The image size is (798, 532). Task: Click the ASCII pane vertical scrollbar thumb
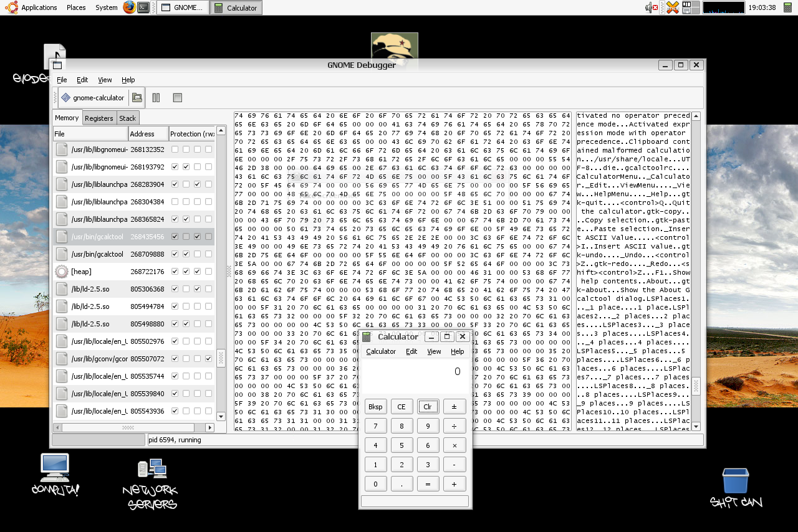(x=696, y=386)
